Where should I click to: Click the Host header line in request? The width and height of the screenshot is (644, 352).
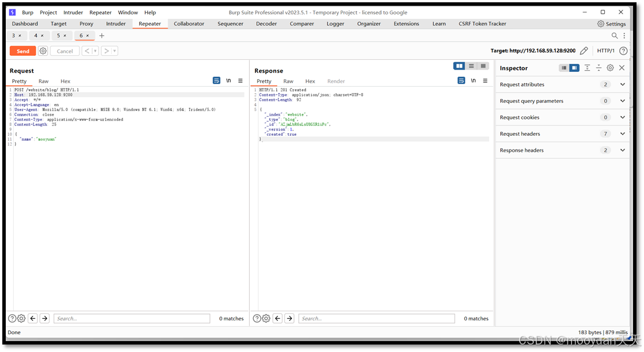point(129,95)
